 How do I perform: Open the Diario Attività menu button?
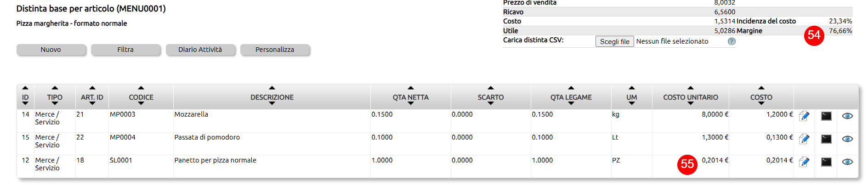click(200, 50)
